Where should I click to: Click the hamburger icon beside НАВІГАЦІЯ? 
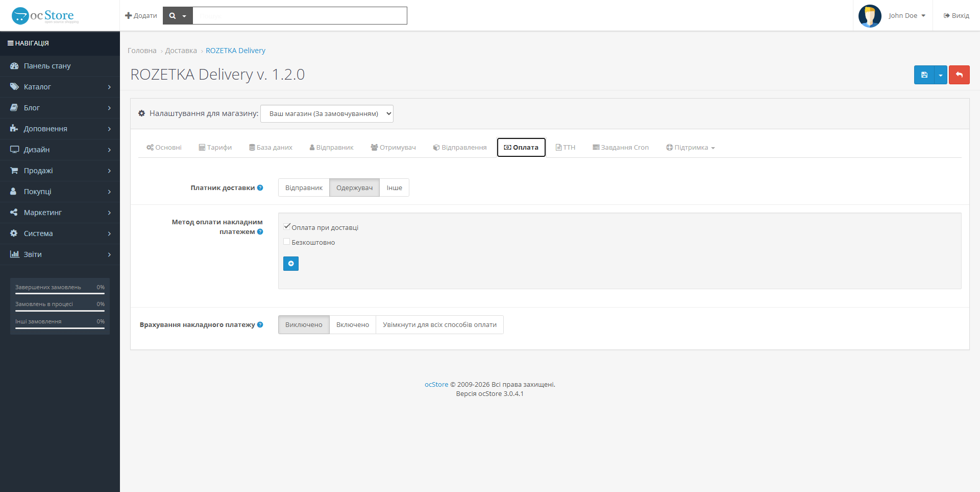(10, 43)
